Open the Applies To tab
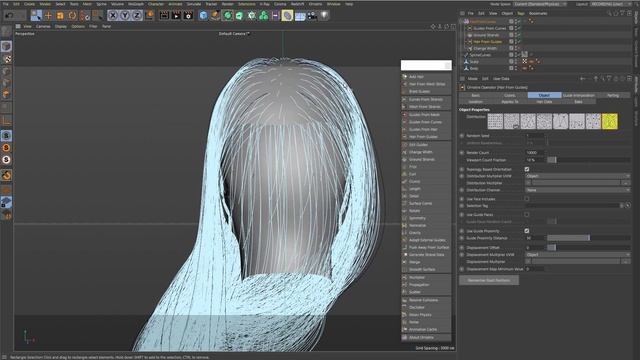This screenshot has width=640, height=360. point(510,102)
